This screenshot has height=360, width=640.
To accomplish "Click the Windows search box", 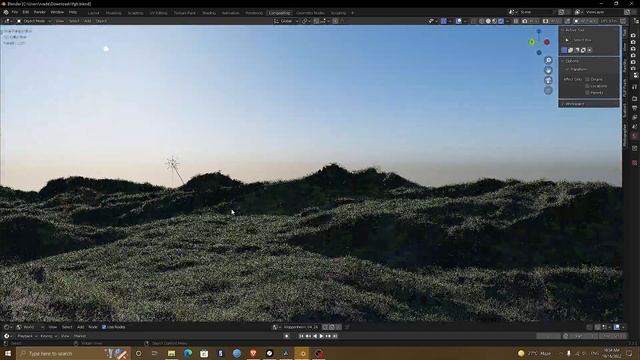I will [x=73, y=353].
